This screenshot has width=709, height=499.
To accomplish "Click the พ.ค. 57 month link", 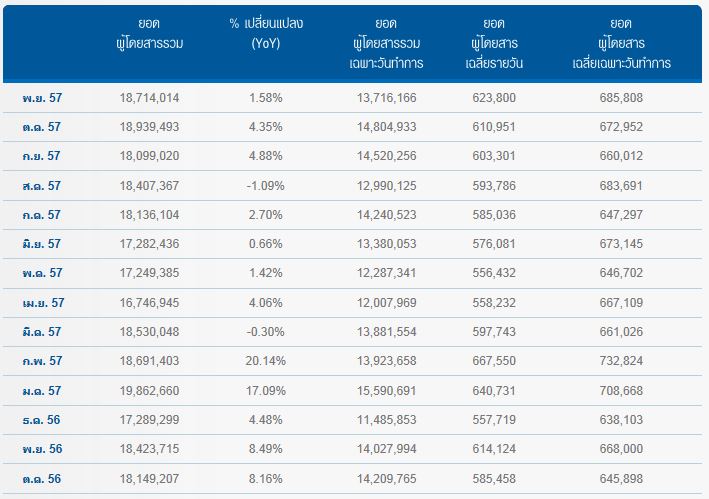I will (x=43, y=273).
